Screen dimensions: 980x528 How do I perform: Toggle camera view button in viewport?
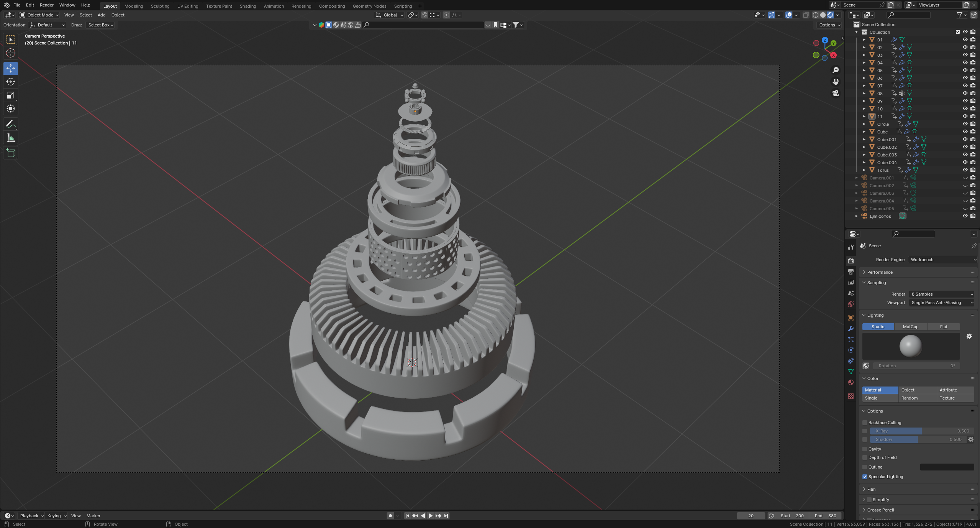pyautogui.click(x=836, y=93)
